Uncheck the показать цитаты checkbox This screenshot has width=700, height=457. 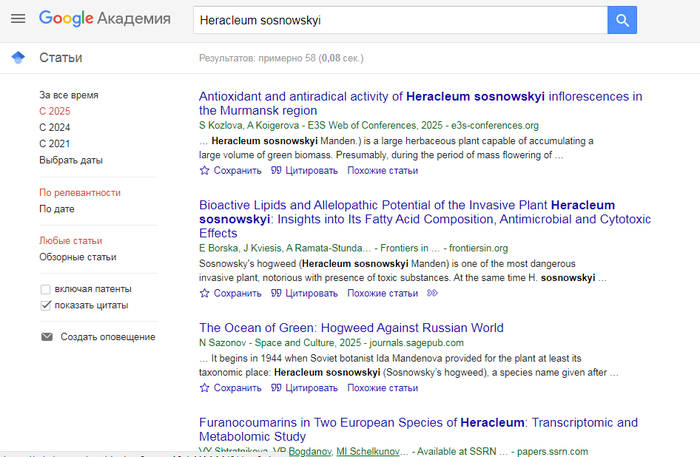click(x=46, y=305)
